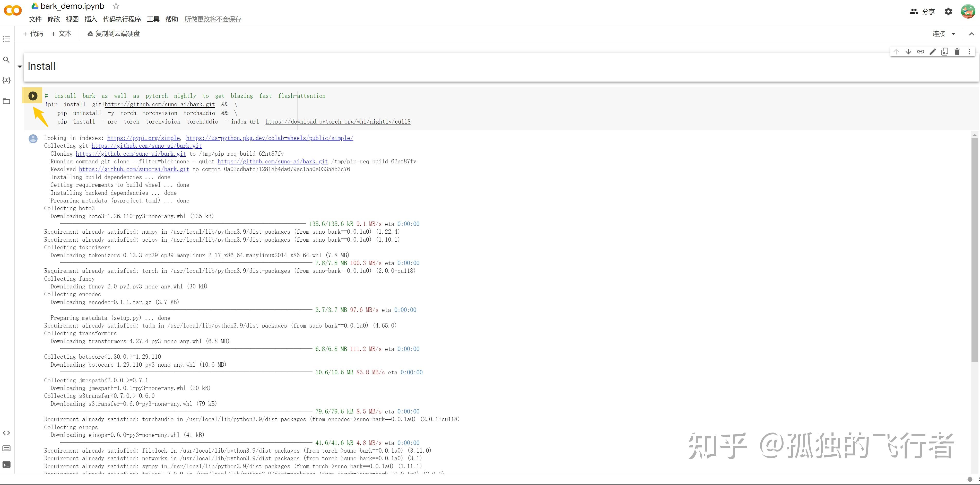This screenshot has width=980, height=485.
Task: Open the search panel in left sidebar
Action: click(6, 60)
